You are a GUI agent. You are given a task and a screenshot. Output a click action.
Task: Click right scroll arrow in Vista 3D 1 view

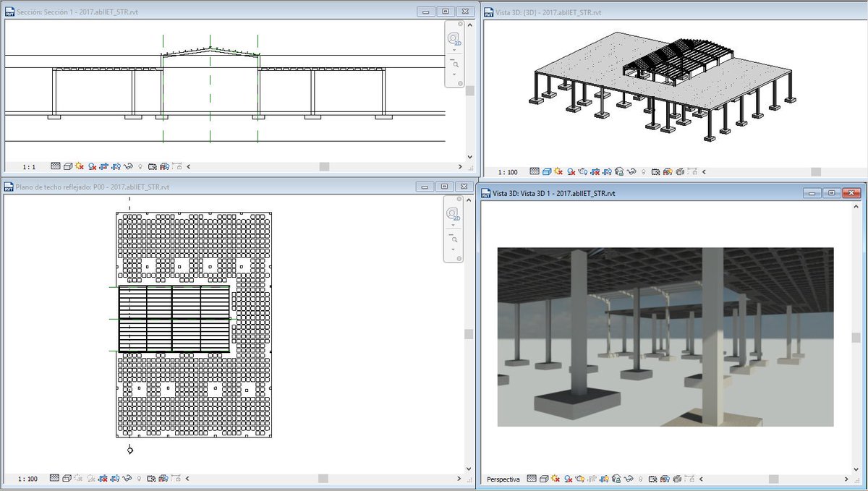coord(848,479)
